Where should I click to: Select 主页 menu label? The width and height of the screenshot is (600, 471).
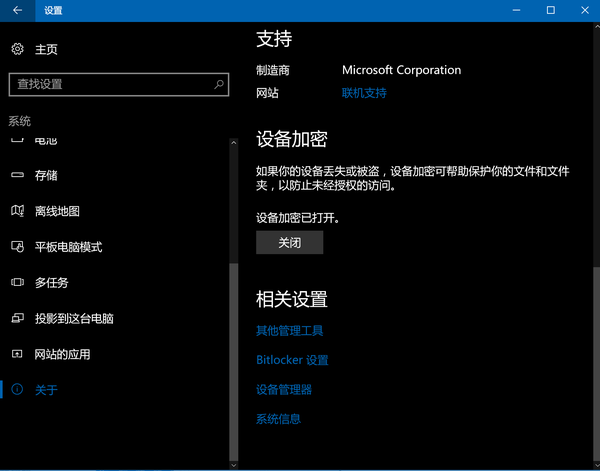click(46, 49)
